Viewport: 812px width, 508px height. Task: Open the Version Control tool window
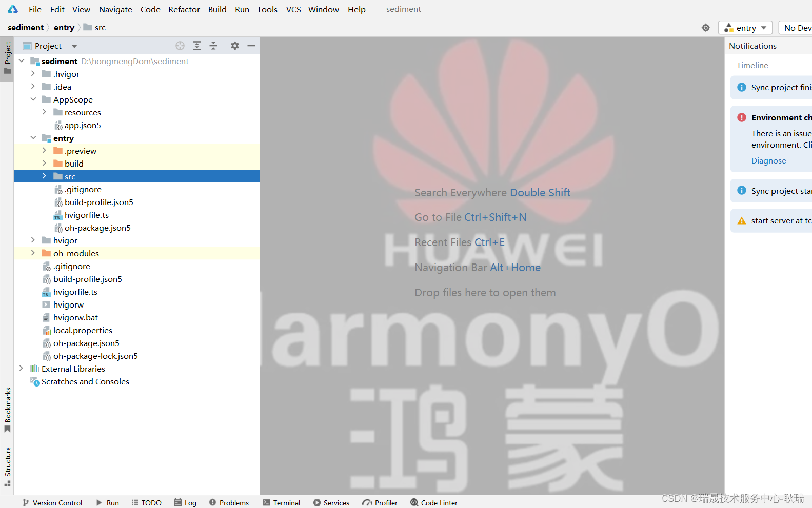click(52, 503)
